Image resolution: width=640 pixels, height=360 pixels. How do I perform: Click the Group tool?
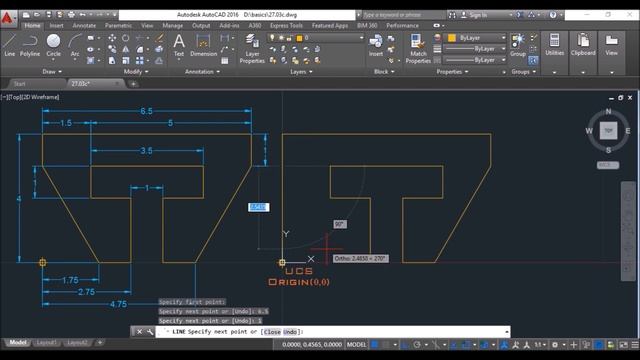pyautogui.click(x=518, y=45)
